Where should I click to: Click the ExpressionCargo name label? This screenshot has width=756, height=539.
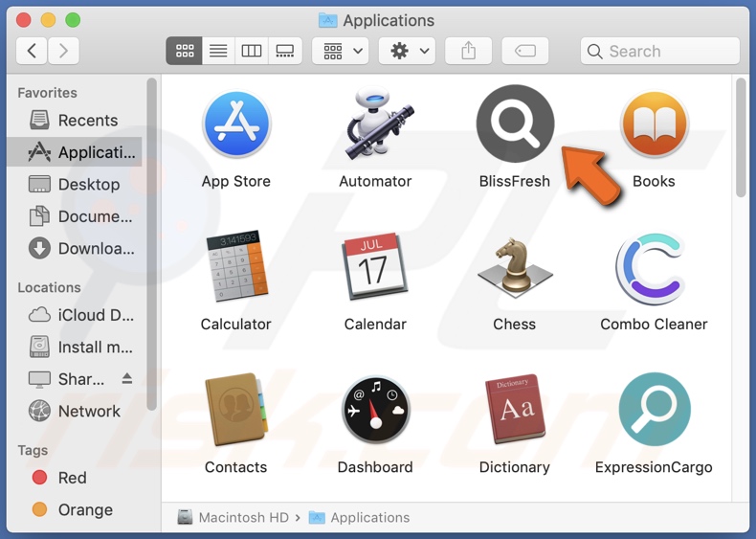(x=654, y=467)
